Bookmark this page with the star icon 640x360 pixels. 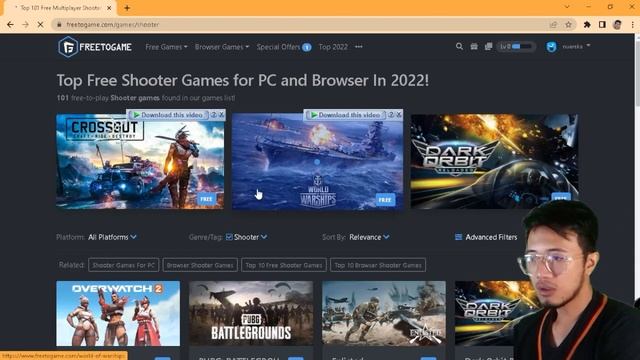(x=568, y=24)
